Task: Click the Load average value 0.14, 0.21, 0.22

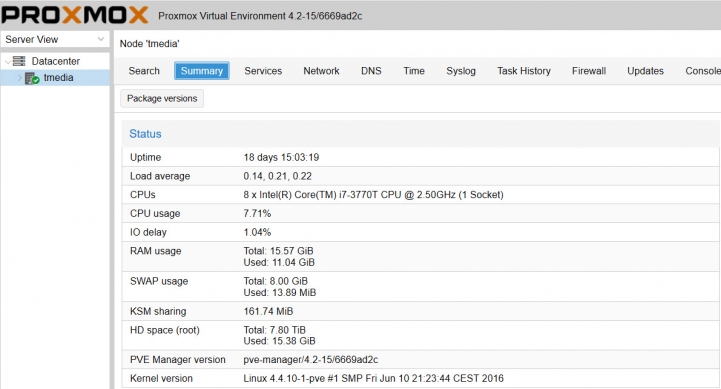Action: click(x=278, y=176)
